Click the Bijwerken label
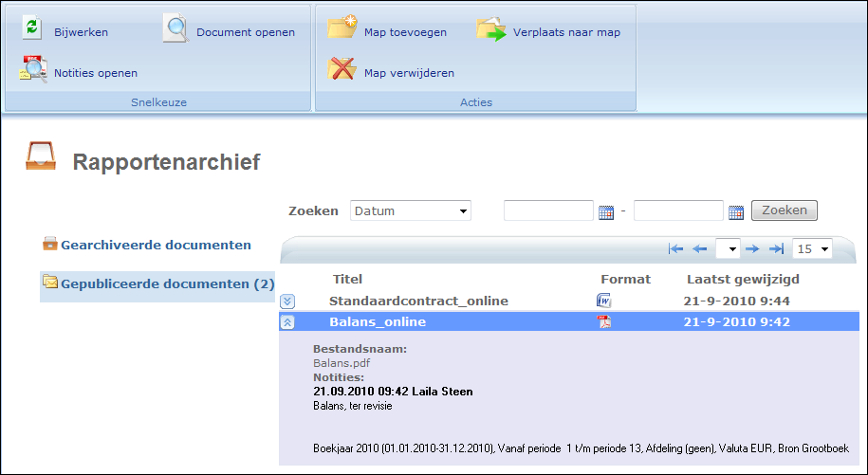 point(81,32)
